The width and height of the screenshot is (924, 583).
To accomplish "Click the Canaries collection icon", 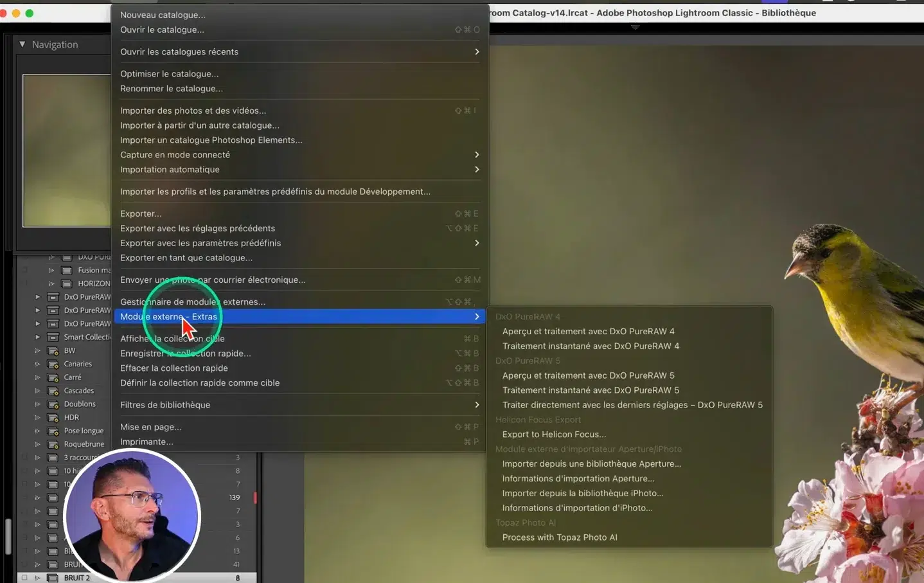I will point(53,364).
